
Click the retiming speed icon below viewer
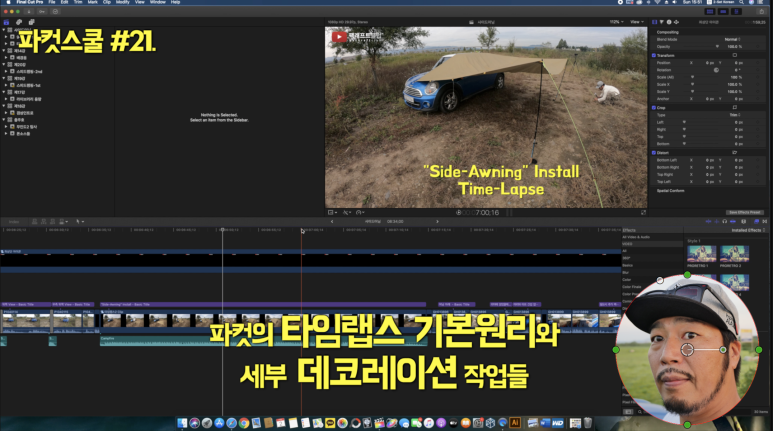coord(360,213)
